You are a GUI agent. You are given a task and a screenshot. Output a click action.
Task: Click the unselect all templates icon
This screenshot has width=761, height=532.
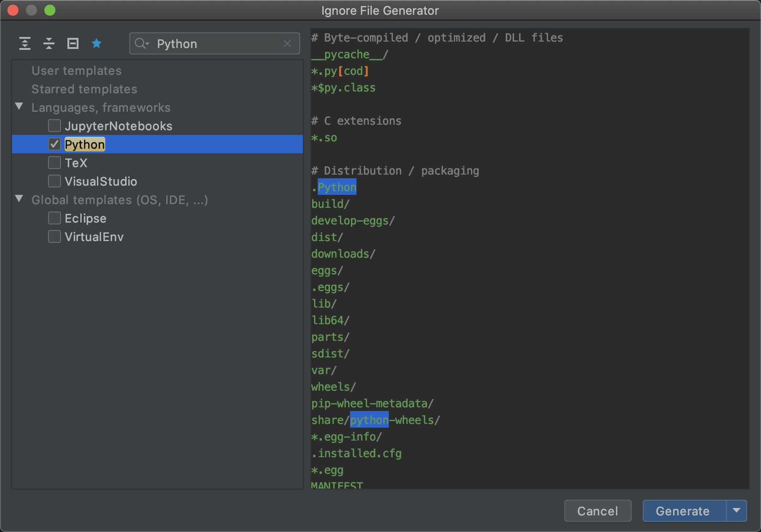73,43
